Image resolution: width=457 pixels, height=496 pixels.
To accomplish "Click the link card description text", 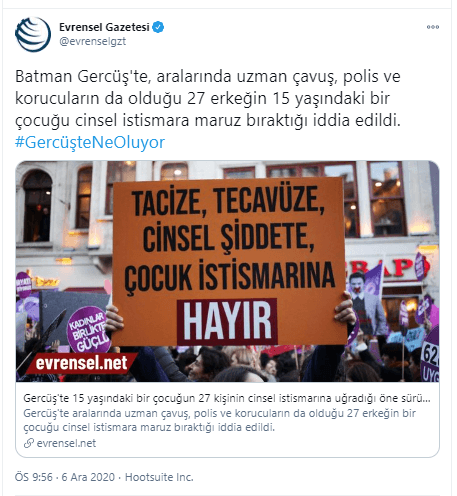I will pyautogui.click(x=219, y=420).
